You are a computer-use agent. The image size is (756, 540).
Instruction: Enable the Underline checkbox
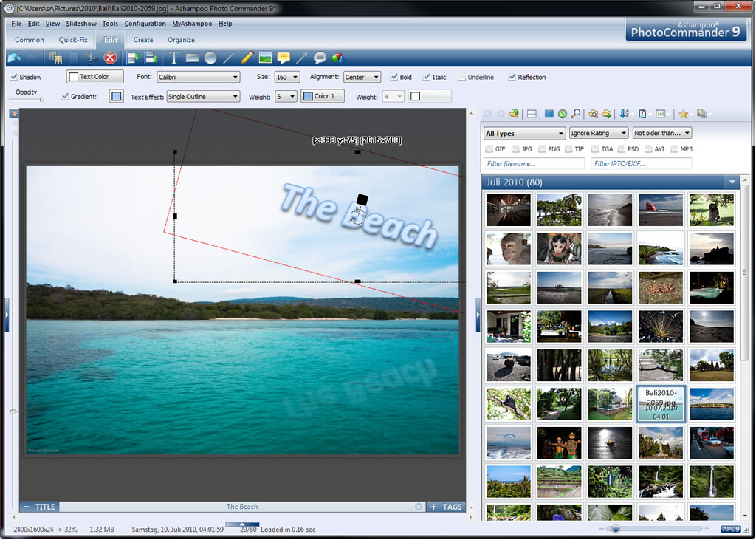[x=462, y=77]
